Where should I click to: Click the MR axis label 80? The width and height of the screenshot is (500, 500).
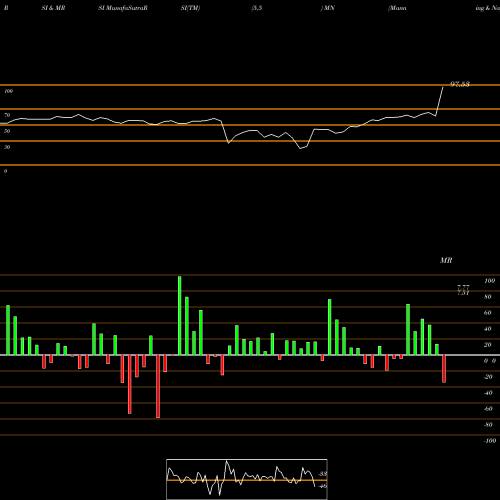coord(488,297)
